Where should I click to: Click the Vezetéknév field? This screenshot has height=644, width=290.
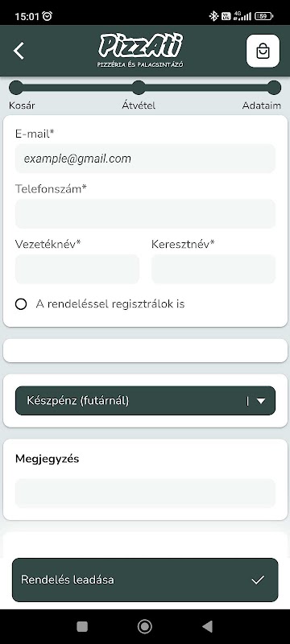coord(77,269)
